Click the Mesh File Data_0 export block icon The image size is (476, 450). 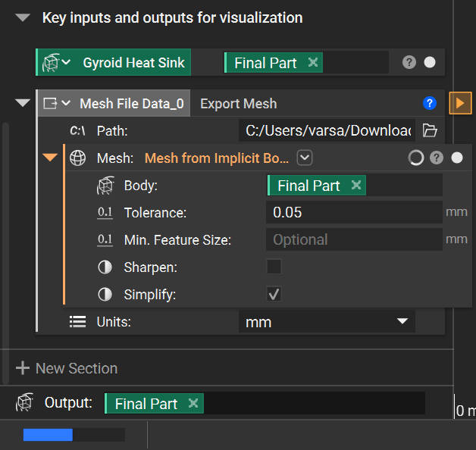click(x=50, y=104)
